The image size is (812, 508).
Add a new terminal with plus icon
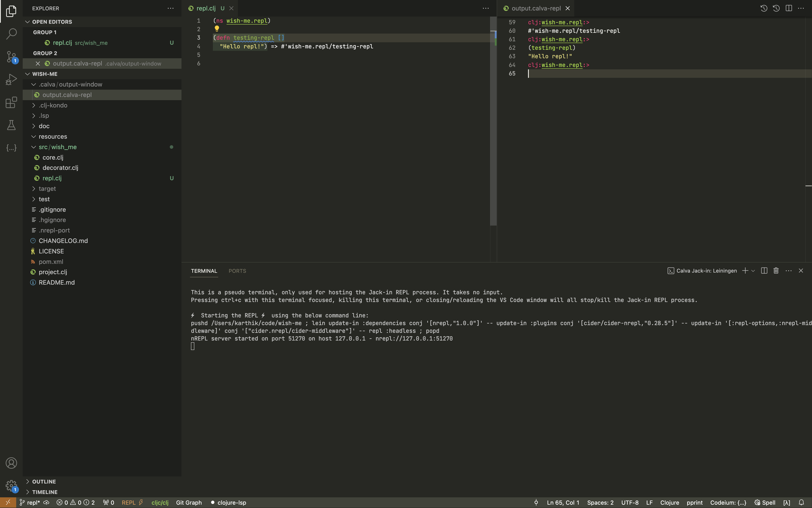[x=745, y=271]
